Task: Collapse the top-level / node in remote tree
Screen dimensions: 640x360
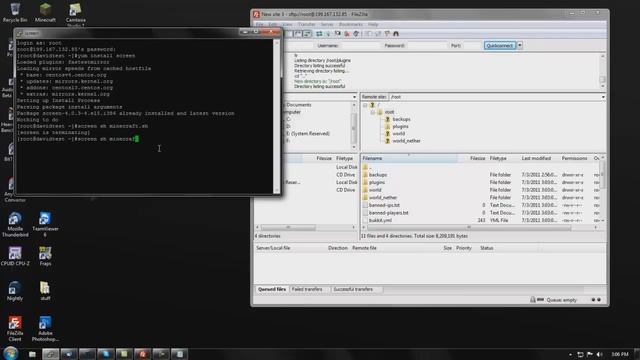Action: point(365,105)
